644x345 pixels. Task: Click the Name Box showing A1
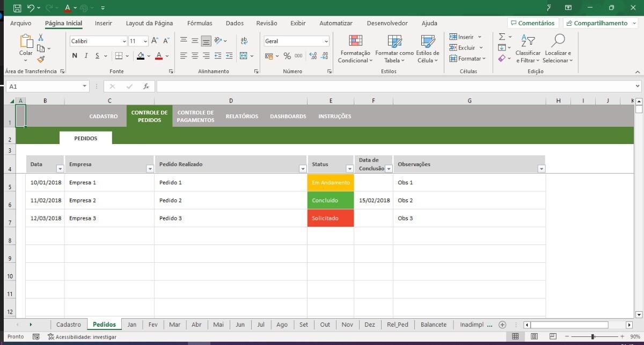coord(43,87)
